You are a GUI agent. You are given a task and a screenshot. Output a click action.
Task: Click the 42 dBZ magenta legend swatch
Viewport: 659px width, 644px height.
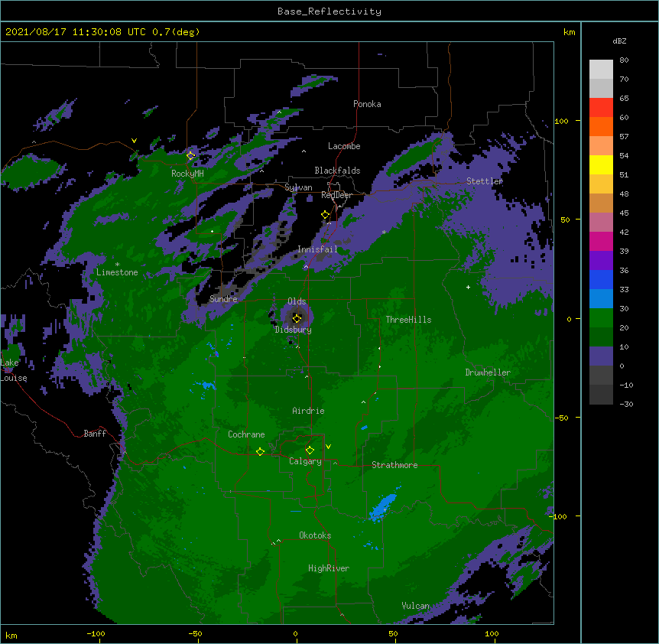pyautogui.click(x=601, y=241)
